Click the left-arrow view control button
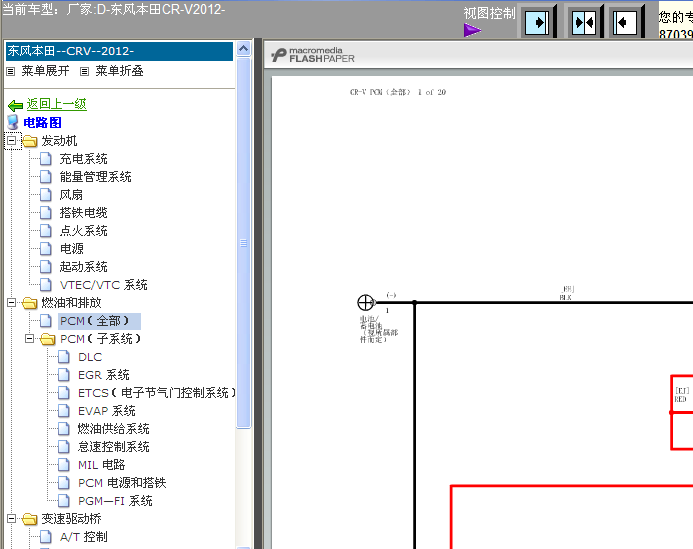Viewport: 693px width, 549px height. click(x=625, y=22)
